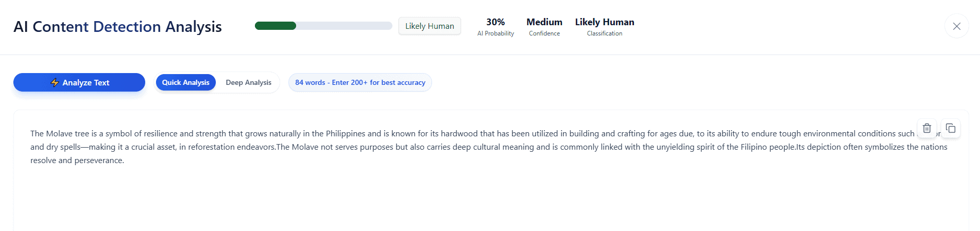
Task: Click the 84 words accuracy hint
Action: click(x=360, y=82)
